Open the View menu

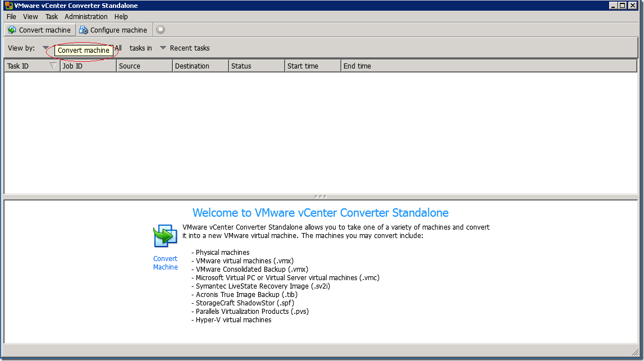(x=30, y=16)
